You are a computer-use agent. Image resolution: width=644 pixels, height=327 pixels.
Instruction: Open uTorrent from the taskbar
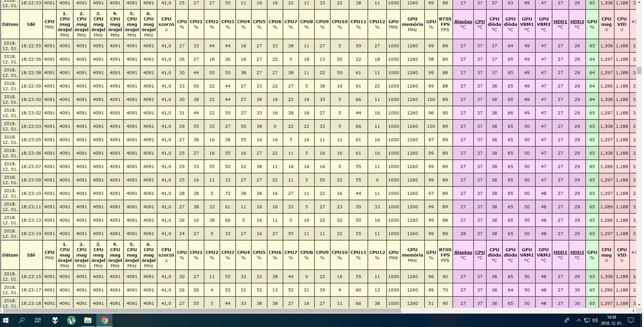click(71, 320)
